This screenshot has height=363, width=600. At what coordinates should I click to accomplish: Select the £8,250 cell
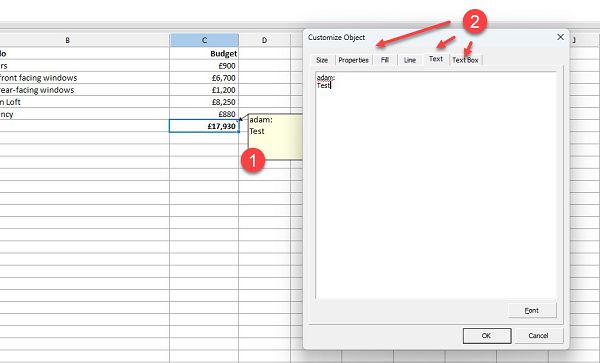(x=204, y=102)
